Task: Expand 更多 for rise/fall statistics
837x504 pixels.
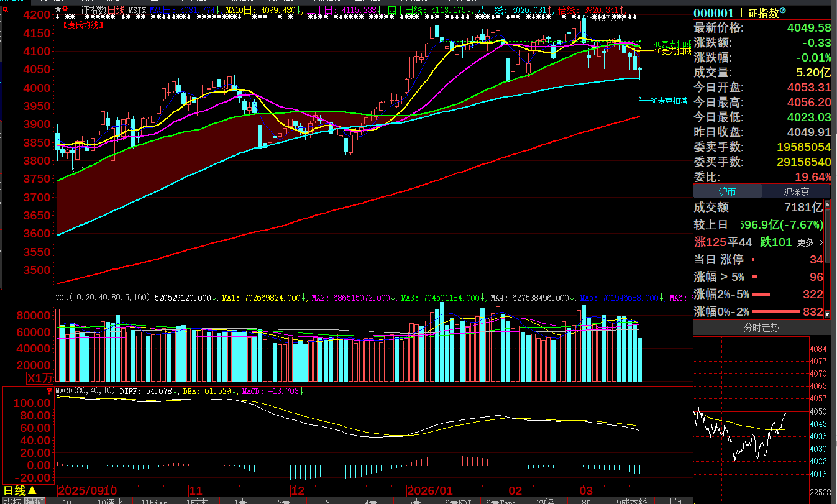Action: 809,242
